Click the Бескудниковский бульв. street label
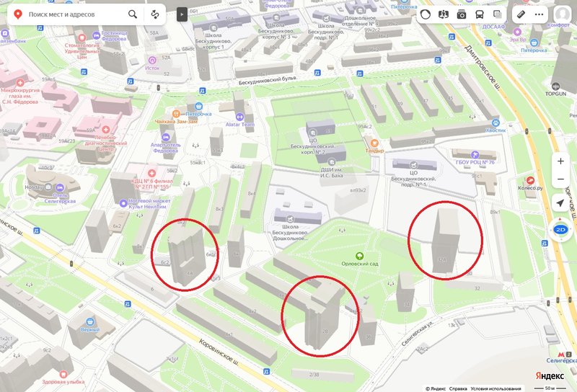This screenshot has width=577, height=392. [x=267, y=80]
